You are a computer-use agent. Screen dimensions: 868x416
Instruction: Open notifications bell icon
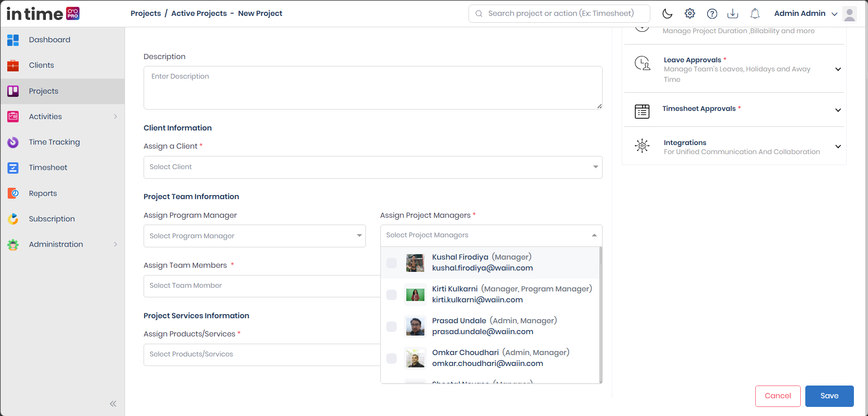[755, 14]
